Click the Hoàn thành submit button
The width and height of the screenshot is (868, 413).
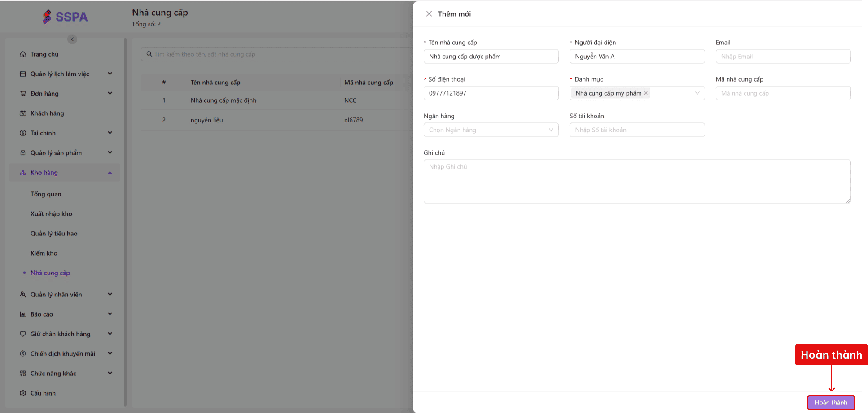click(831, 403)
